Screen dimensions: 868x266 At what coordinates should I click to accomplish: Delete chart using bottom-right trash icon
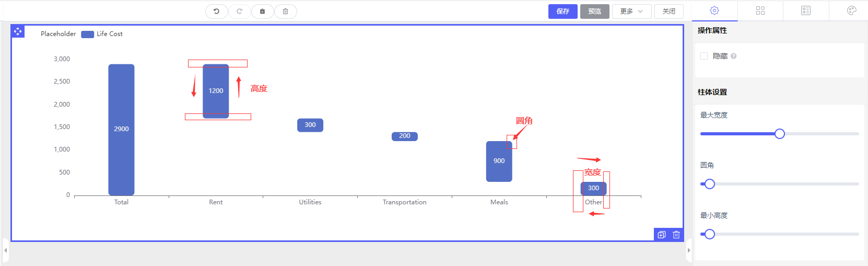click(x=676, y=235)
